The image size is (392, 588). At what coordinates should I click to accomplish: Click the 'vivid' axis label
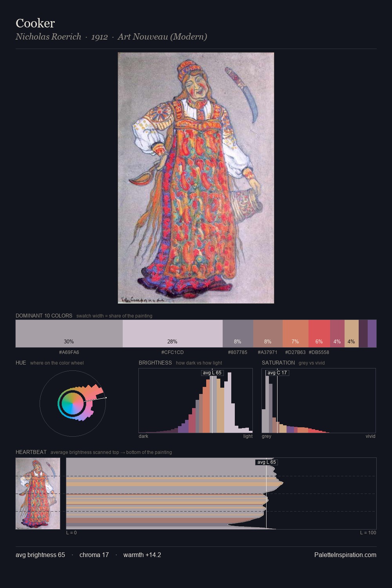click(370, 436)
